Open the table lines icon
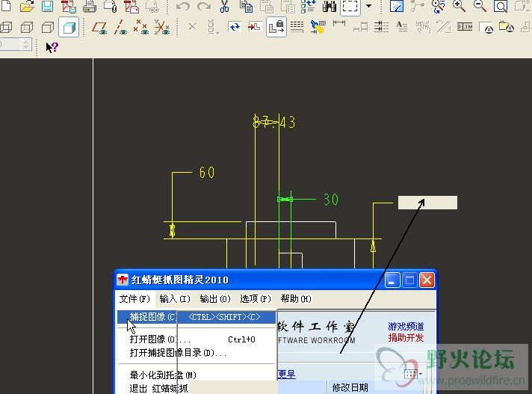The height and width of the screenshot is (394, 532). tap(297, 27)
